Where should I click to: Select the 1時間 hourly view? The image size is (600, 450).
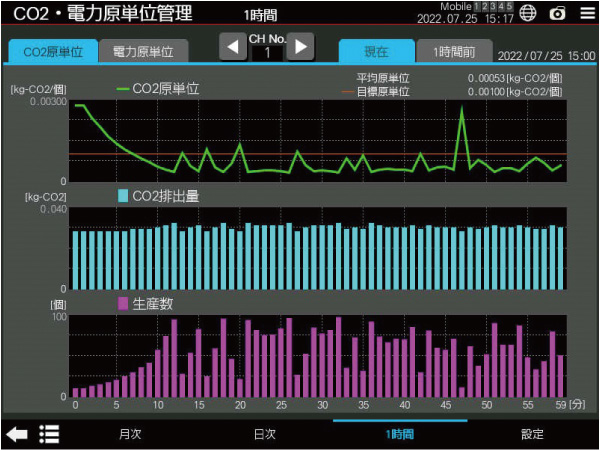point(399,434)
